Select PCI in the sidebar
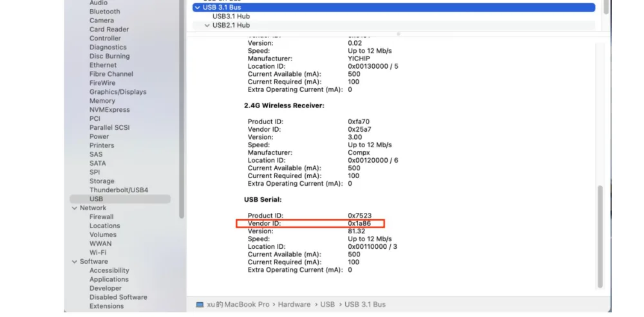 pos(95,118)
